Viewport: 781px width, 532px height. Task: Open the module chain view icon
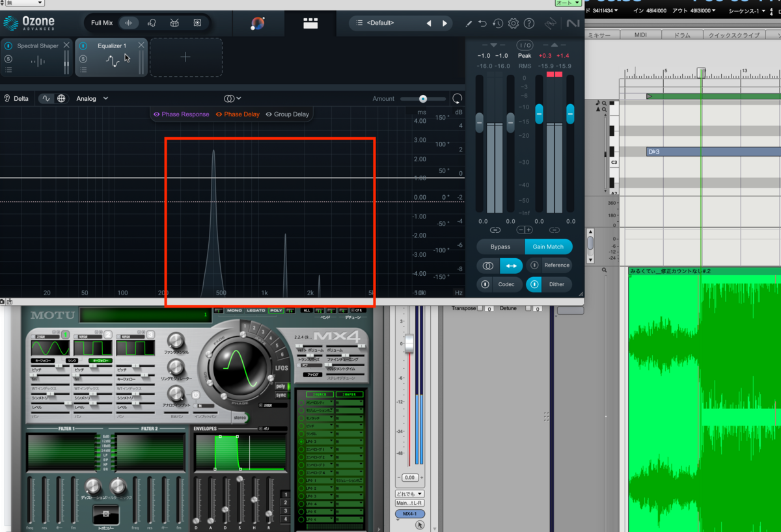point(310,23)
